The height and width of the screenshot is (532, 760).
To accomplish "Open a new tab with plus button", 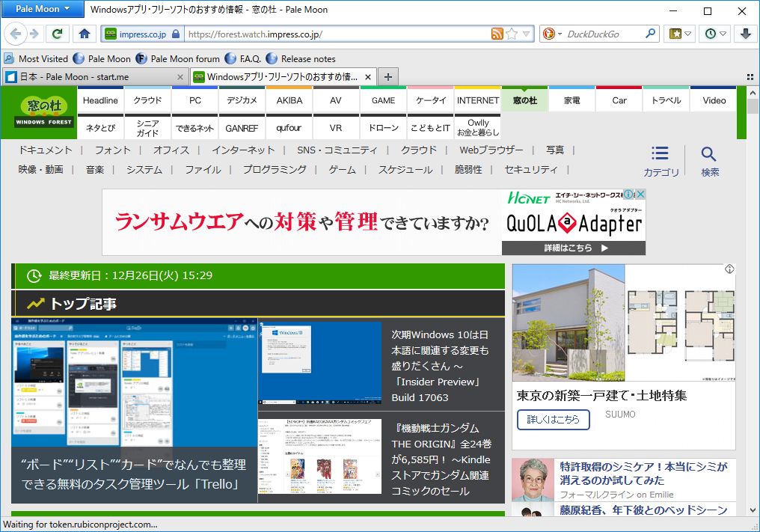I will (387, 76).
